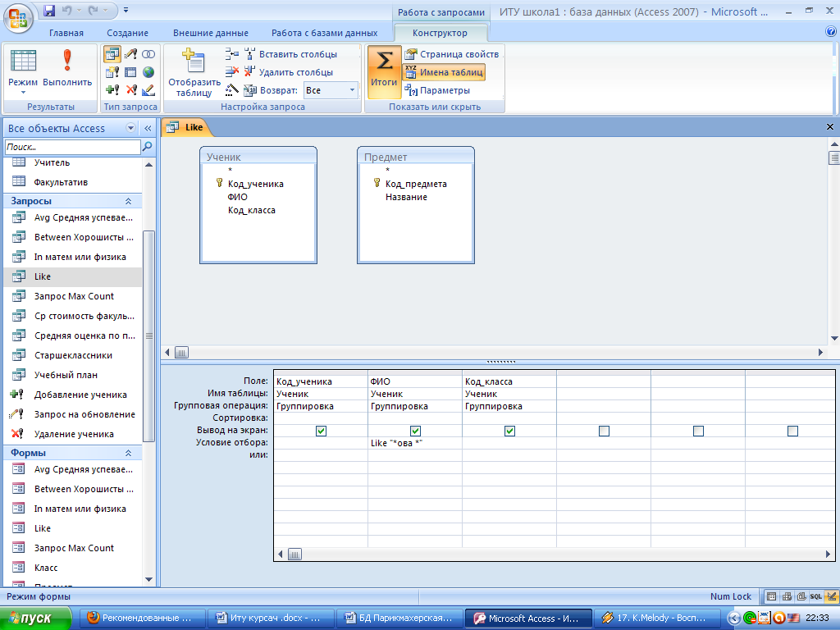Uncheck display box for Код_ученика column
Viewport: 840px width, 630px height.
click(321, 431)
